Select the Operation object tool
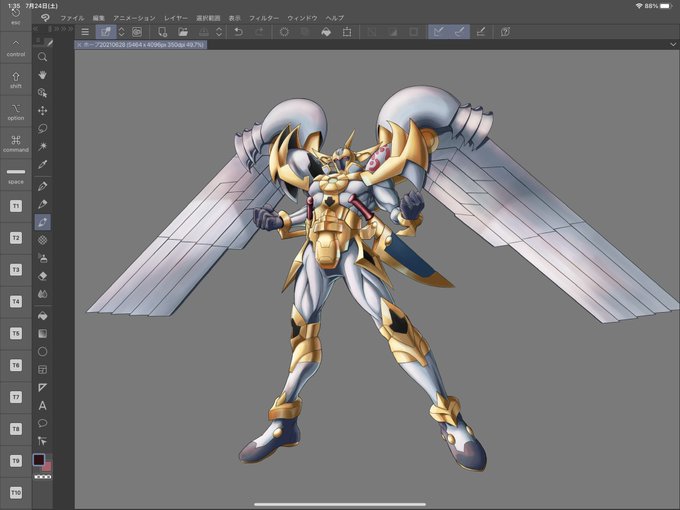 pos(42,93)
